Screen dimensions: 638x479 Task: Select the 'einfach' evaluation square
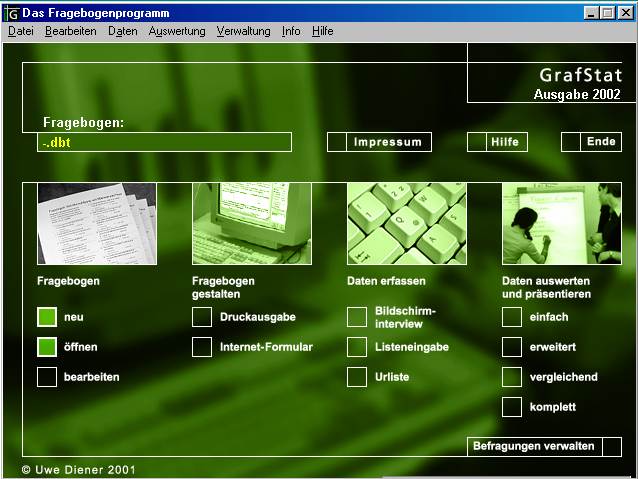pos(512,317)
